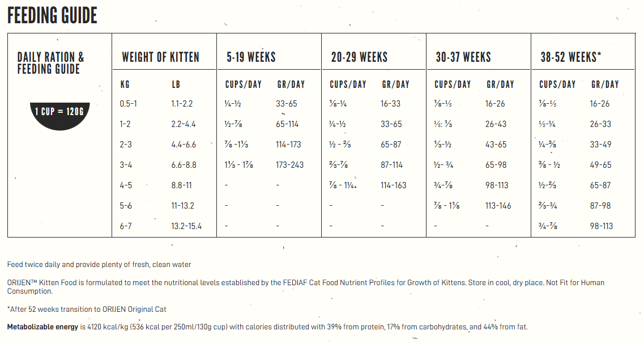
Task: Select the "6-7" kilogram weight row
Action: 126,226
